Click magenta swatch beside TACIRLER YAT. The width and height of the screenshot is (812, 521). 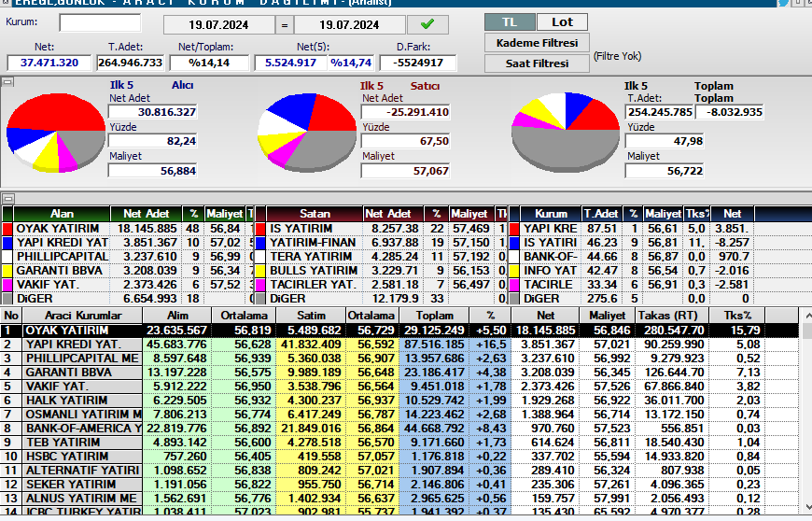click(260, 285)
